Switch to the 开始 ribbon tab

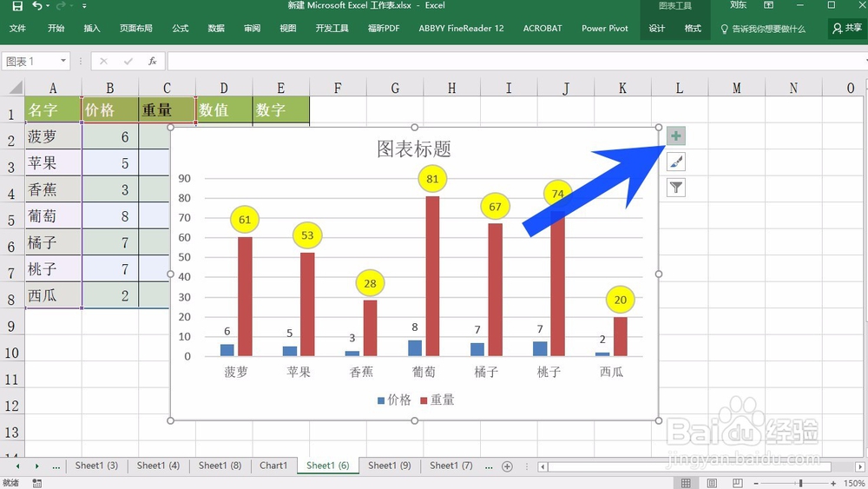56,29
